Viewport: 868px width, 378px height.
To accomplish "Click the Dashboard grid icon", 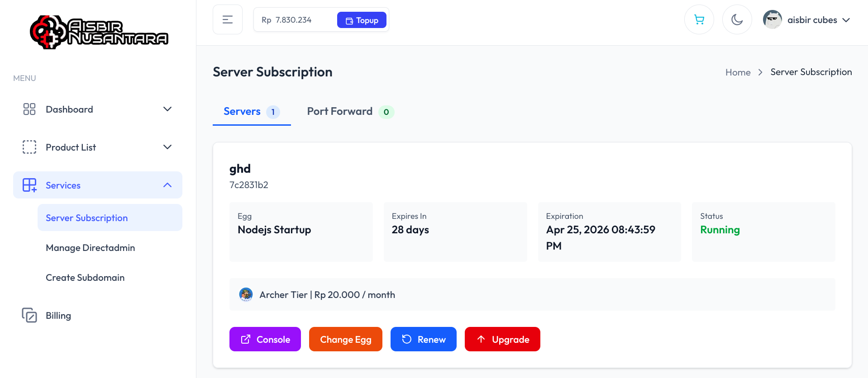I will (x=29, y=109).
